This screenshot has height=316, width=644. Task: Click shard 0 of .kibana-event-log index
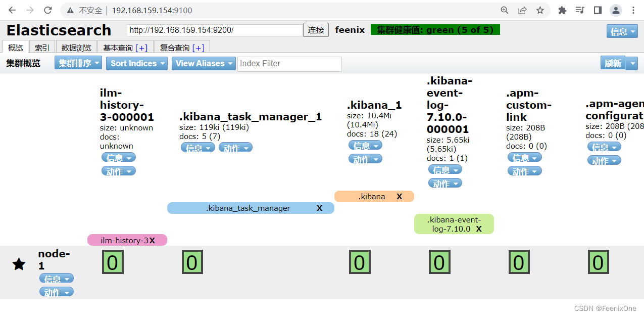pyautogui.click(x=439, y=263)
